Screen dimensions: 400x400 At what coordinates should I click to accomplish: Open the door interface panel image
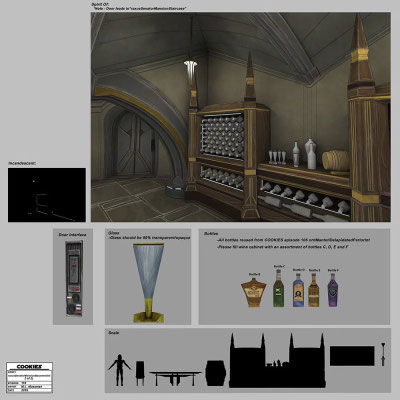(74, 278)
